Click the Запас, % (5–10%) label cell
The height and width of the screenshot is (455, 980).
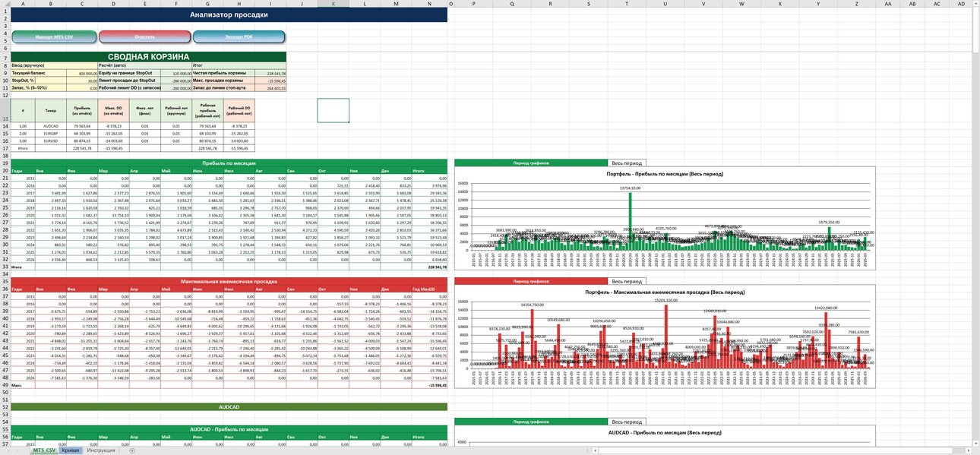pos(40,88)
